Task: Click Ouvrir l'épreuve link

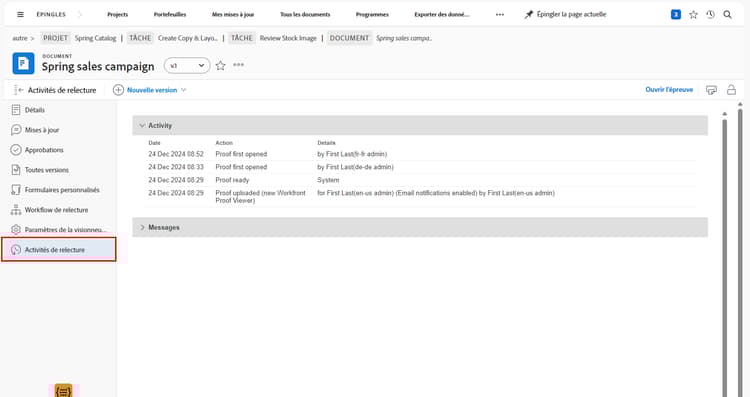Action: (669, 89)
